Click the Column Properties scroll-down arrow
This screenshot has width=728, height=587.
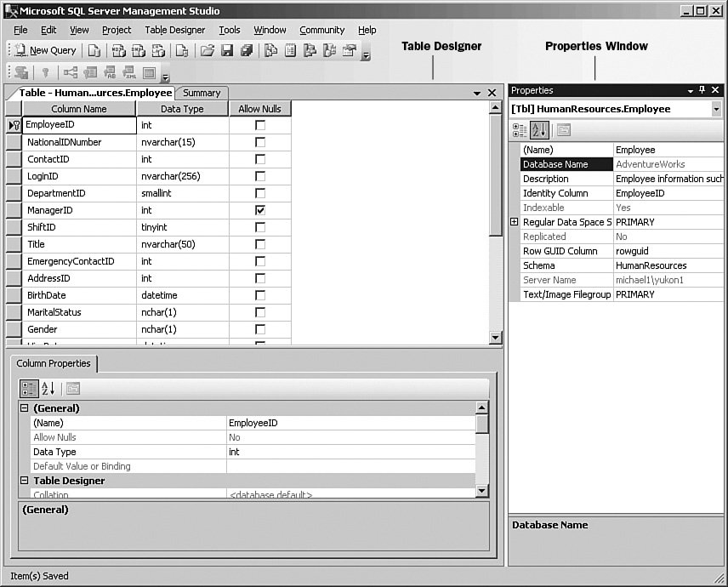tap(482, 490)
